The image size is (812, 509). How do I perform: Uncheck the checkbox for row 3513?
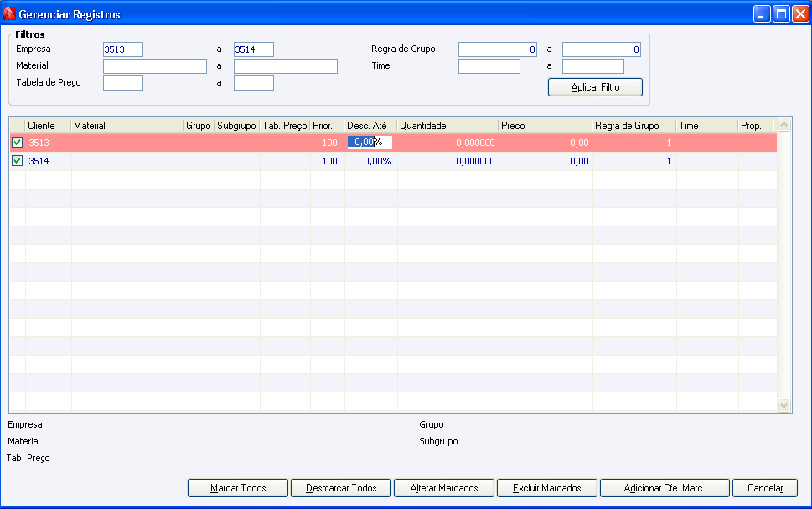point(17,142)
